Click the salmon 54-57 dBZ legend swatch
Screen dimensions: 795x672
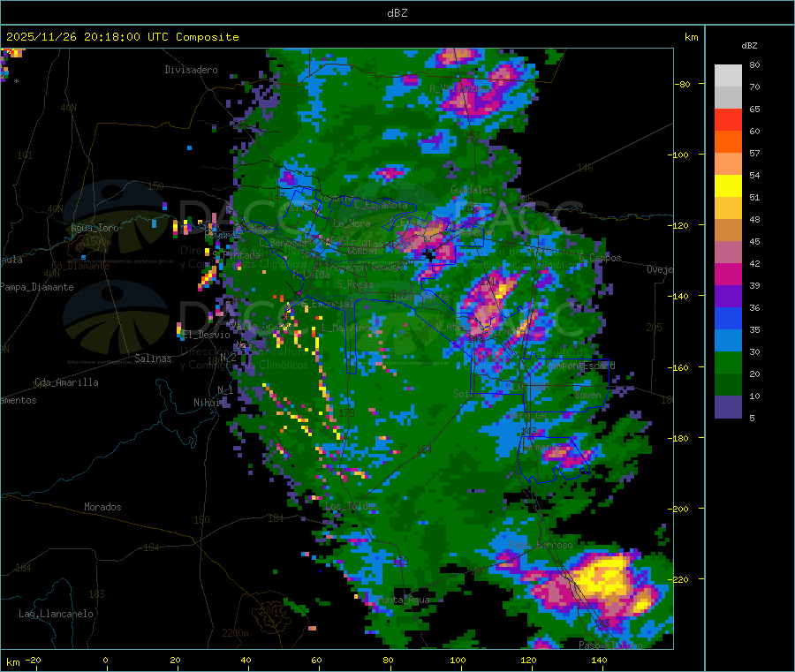point(728,164)
